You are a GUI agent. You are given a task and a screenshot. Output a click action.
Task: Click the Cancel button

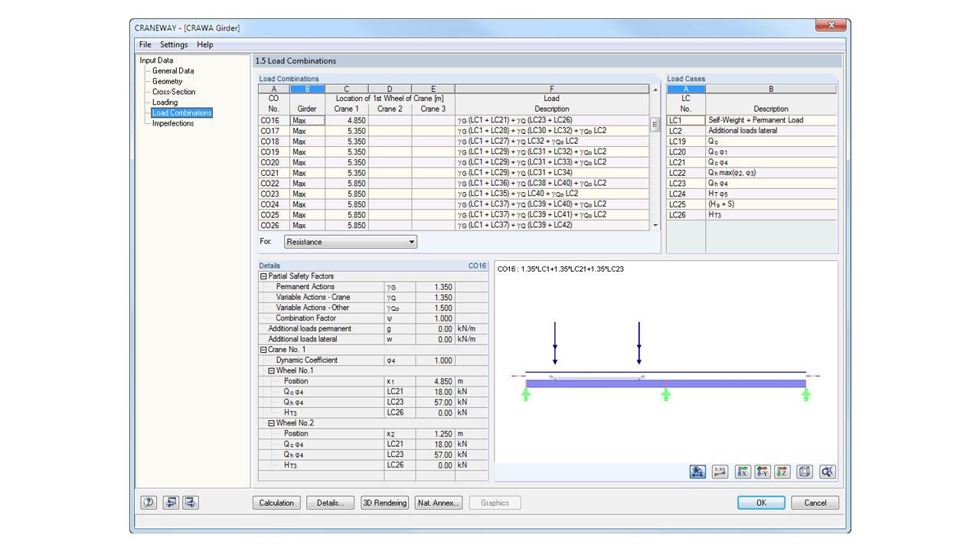(x=815, y=503)
